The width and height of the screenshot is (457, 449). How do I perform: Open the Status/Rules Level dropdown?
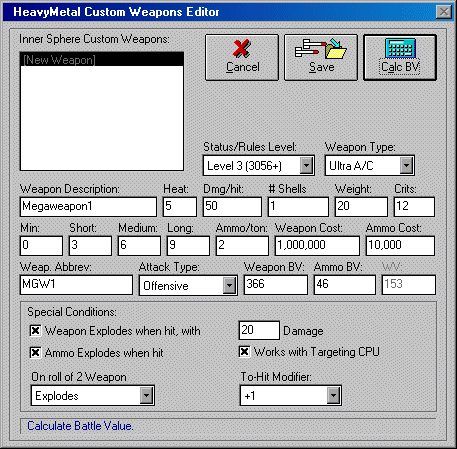coord(306,165)
